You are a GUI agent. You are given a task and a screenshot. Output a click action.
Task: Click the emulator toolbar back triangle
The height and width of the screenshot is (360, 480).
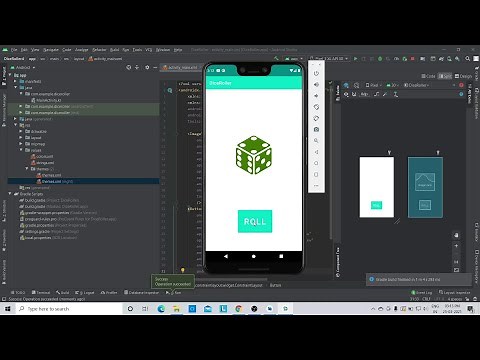pyautogui.click(x=316, y=152)
